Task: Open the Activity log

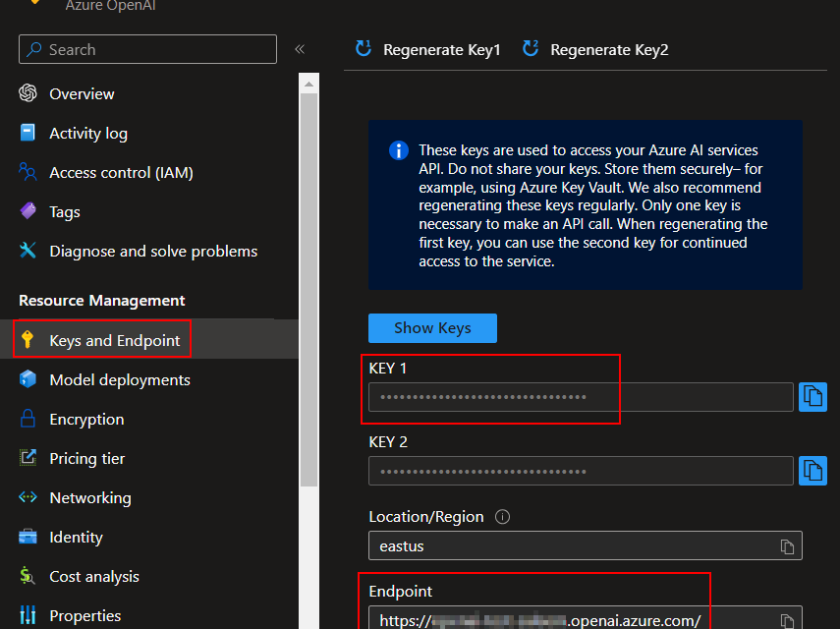Action: [x=88, y=134]
